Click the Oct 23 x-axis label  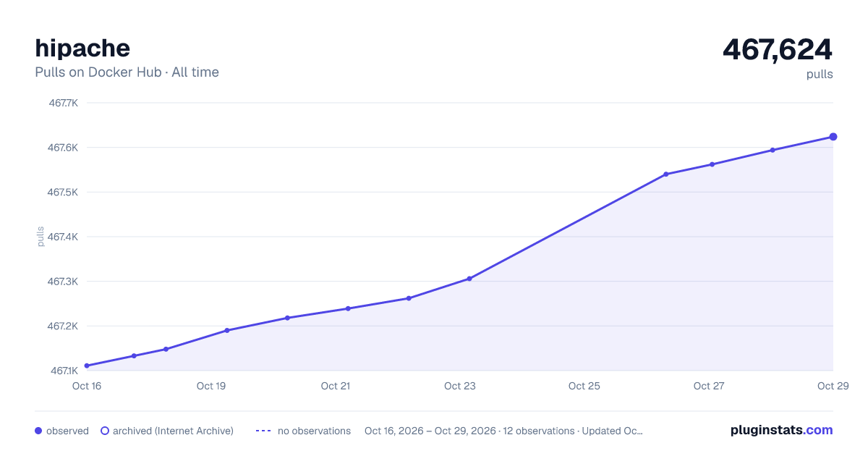click(460, 386)
